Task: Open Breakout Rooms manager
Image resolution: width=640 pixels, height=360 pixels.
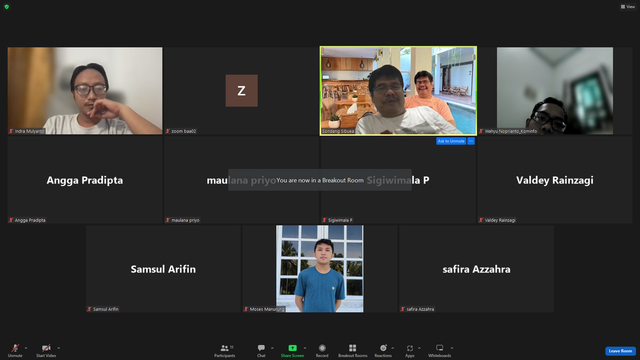Action: [x=353, y=350]
